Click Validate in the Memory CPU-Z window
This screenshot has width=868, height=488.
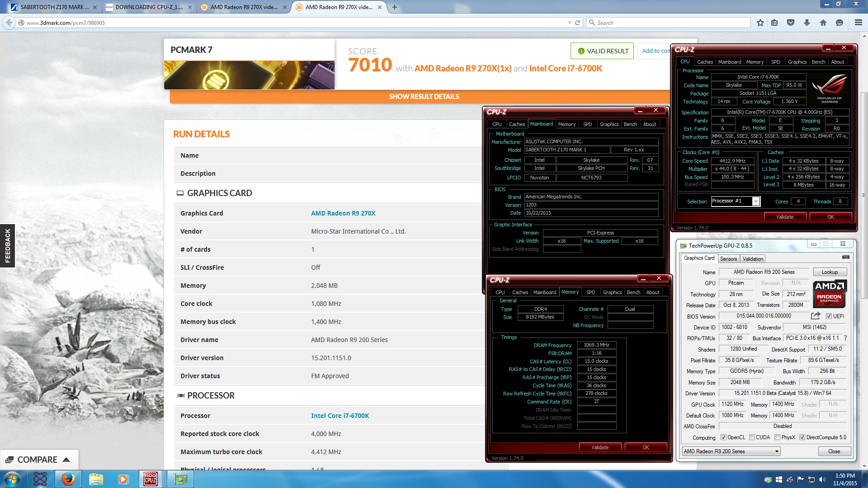pyautogui.click(x=600, y=447)
